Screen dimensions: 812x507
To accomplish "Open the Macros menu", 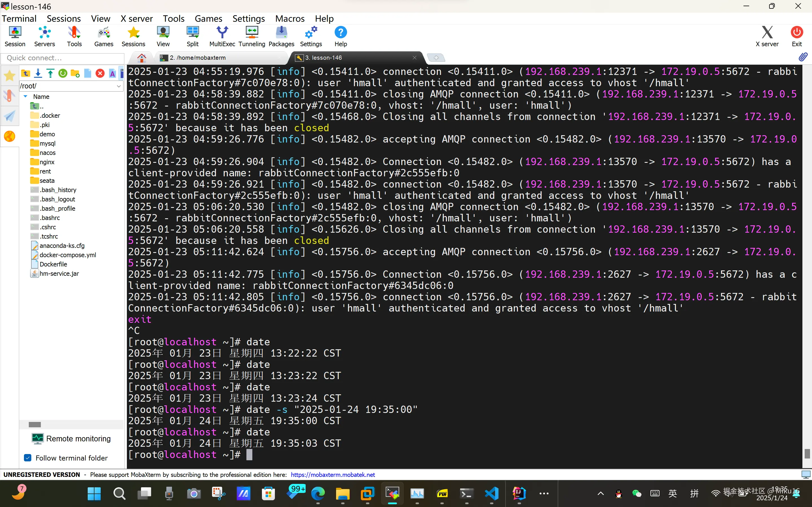I will coord(290,18).
